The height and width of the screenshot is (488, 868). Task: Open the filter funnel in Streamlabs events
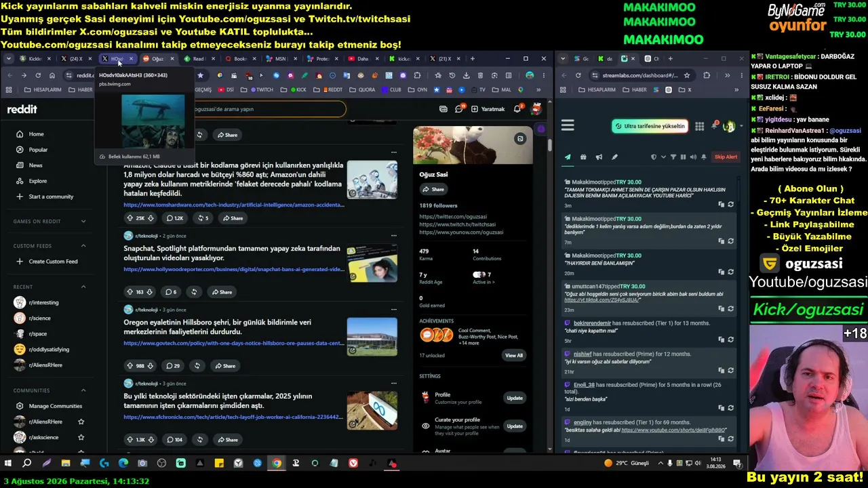point(673,157)
